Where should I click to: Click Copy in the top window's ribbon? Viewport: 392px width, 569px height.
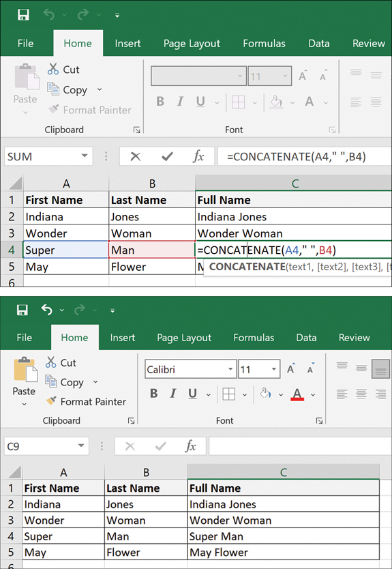[x=67, y=89]
